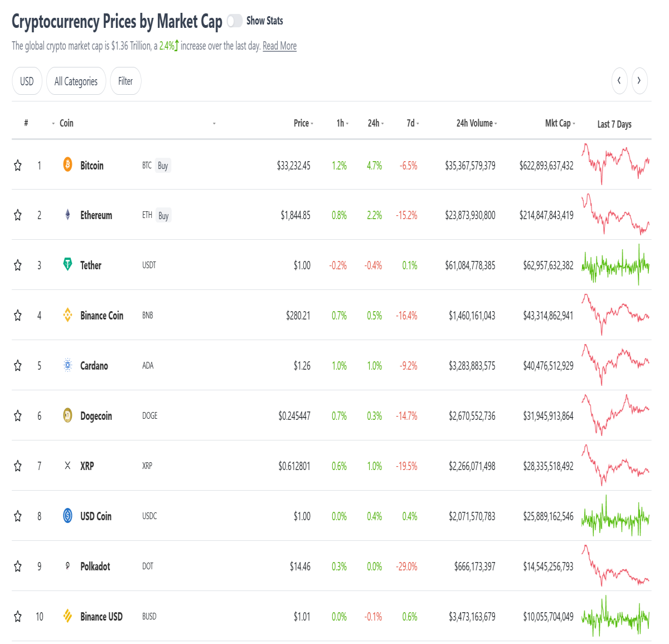This screenshot has height=644, width=669.
Task: Favorite Ethereum with its star
Action: coord(18,215)
